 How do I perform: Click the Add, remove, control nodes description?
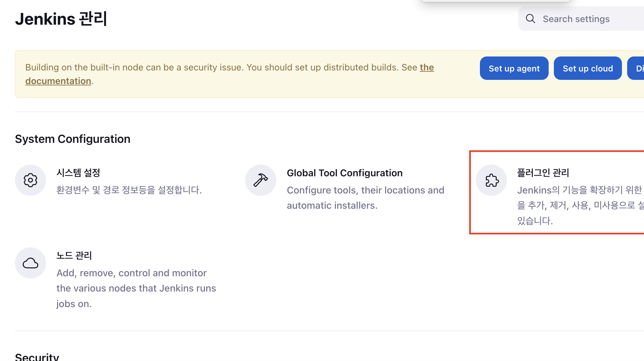pyautogui.click(x=136, y=288)
